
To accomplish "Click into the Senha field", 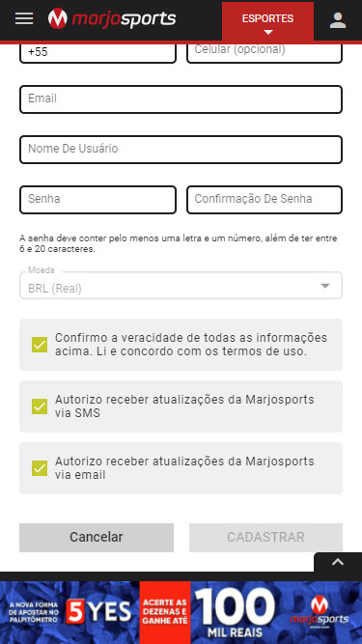I will tap(97, 200).
